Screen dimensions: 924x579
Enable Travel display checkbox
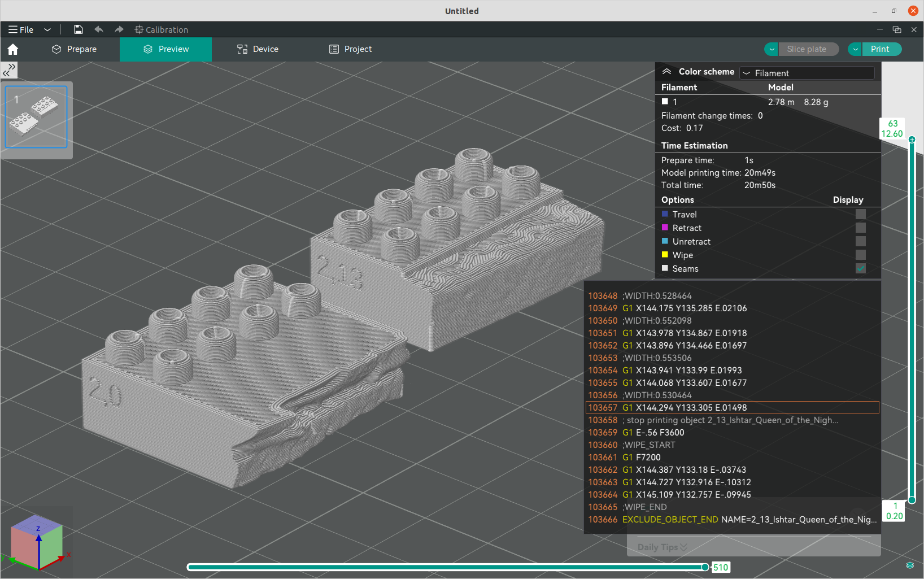pos(860,214)
